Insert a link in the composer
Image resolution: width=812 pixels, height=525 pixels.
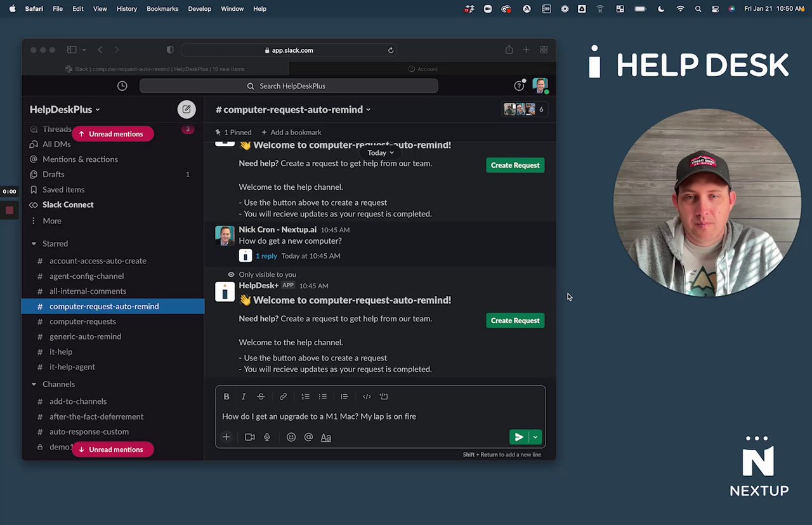point(284,396)
